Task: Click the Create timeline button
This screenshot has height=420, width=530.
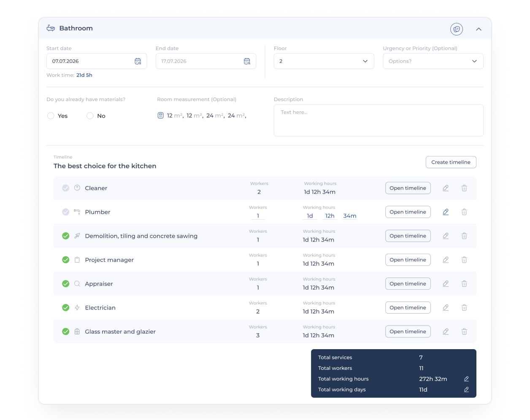Action: 451,162
